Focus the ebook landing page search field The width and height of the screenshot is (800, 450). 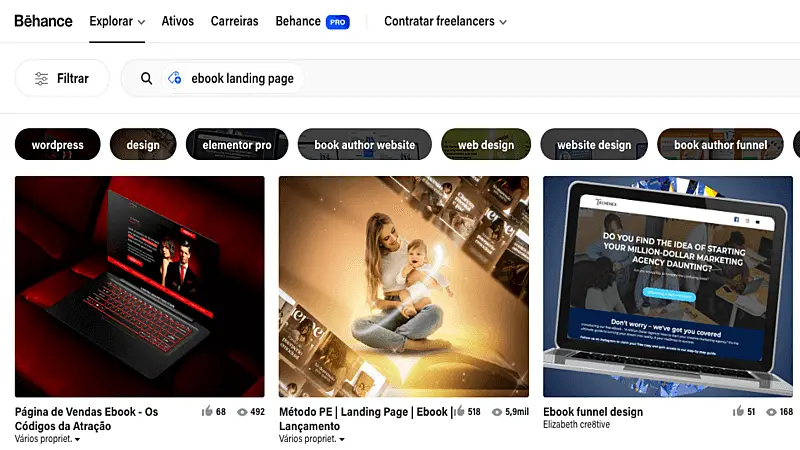[460, 79]
